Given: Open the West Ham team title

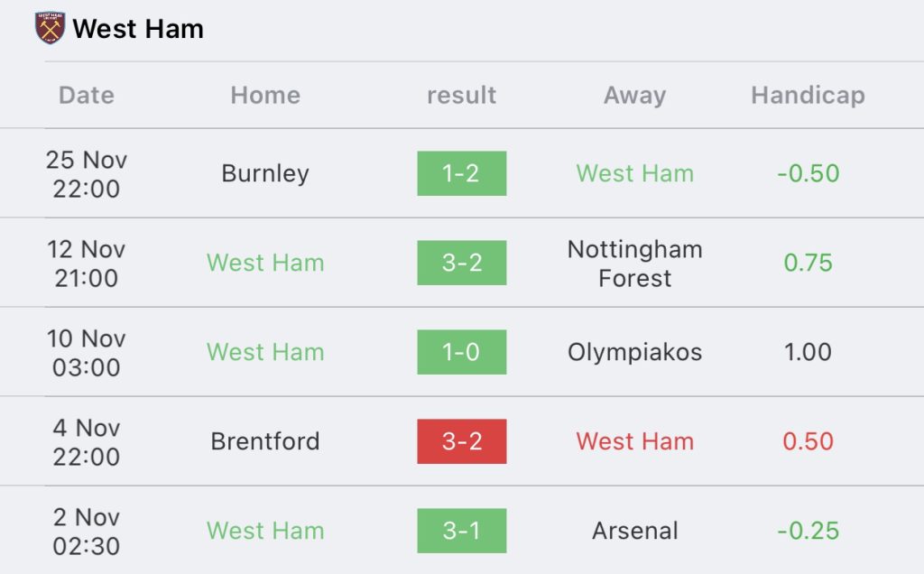Looking at the screenshot, I should [137, 29].
